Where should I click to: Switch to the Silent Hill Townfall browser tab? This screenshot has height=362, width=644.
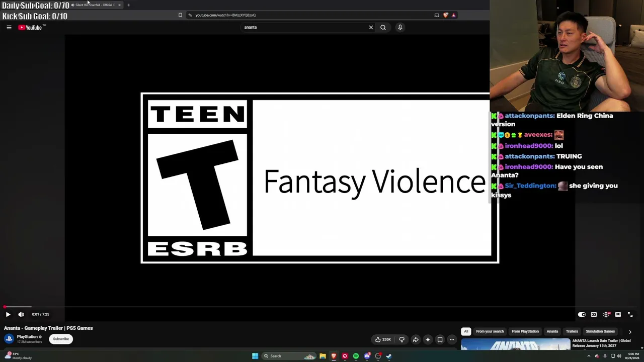point(94,5)
